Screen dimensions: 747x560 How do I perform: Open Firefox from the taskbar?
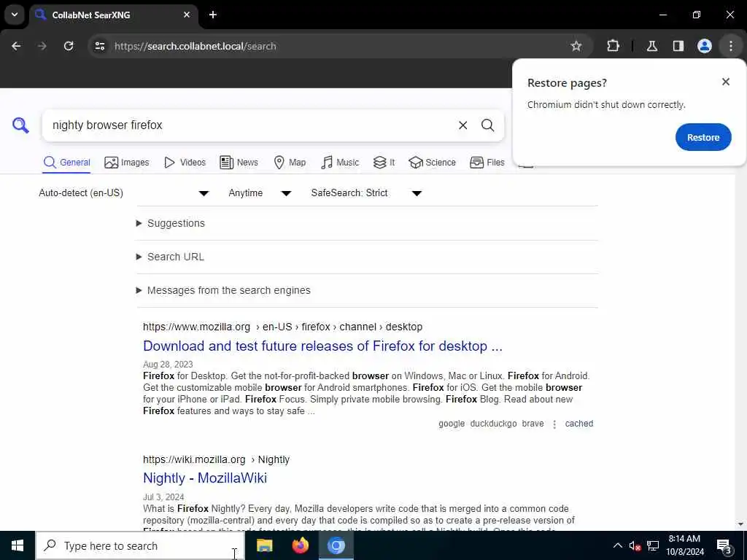(300, 545)
